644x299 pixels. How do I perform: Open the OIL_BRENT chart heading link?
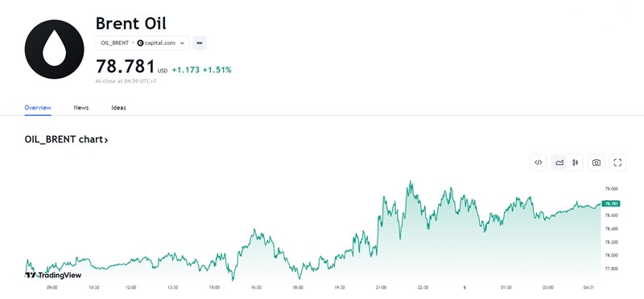pyautogui.click(x=66, y=139)
